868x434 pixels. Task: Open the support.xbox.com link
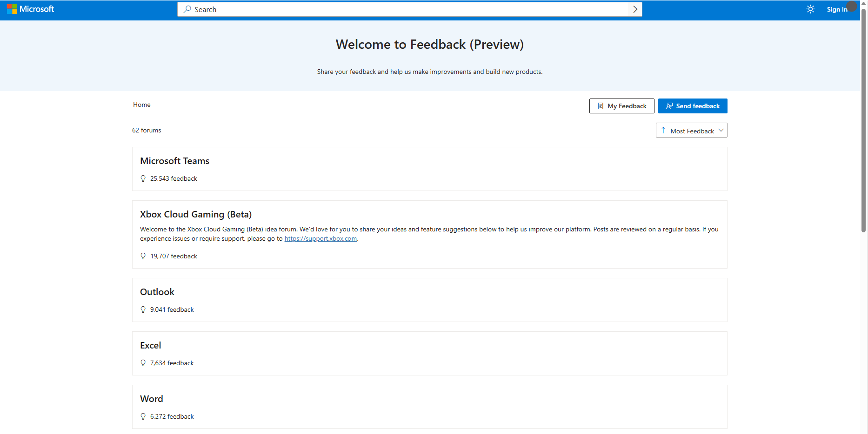(x=321, y=238)
